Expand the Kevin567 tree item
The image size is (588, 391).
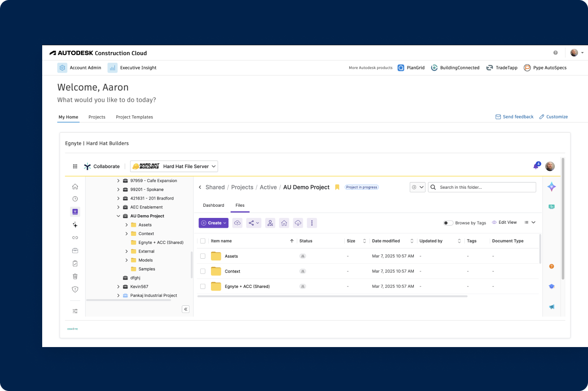click(118, 287)
